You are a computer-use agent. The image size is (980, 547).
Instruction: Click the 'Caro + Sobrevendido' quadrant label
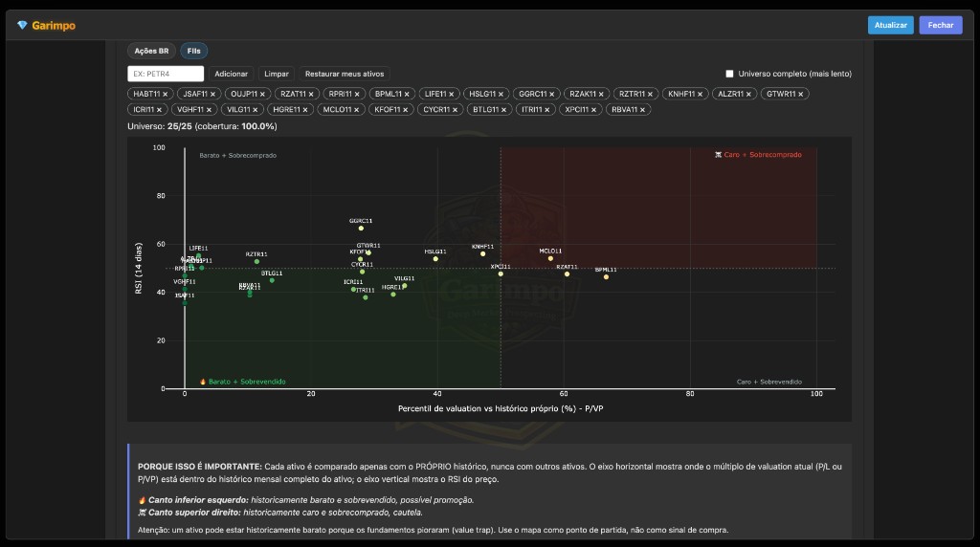point(769,382)
